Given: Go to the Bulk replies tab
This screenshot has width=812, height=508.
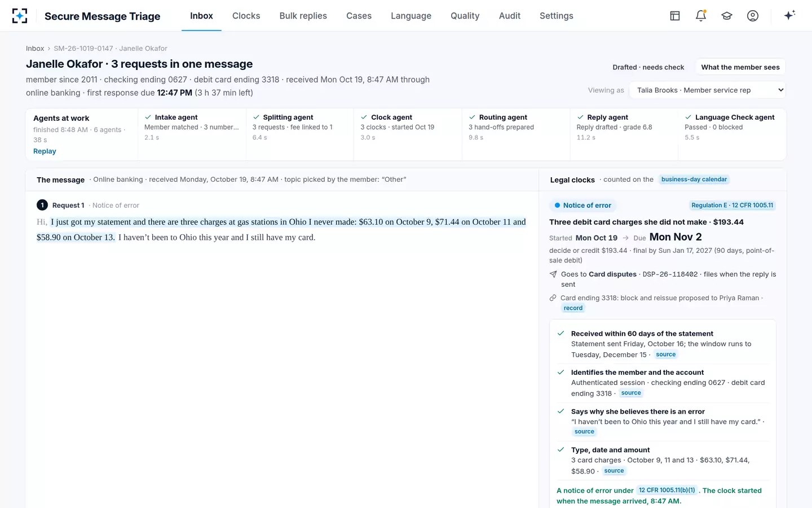Looking at the screenshot, I should click(303, 16).
